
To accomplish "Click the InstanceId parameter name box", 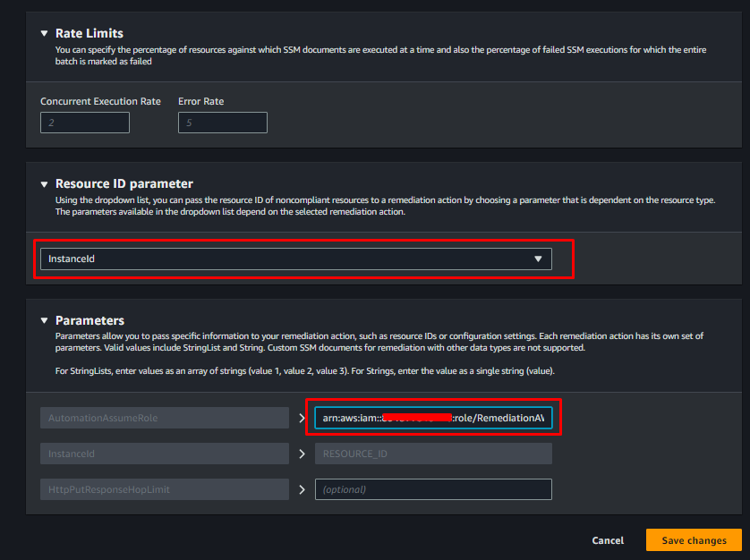I will point(165,454).
